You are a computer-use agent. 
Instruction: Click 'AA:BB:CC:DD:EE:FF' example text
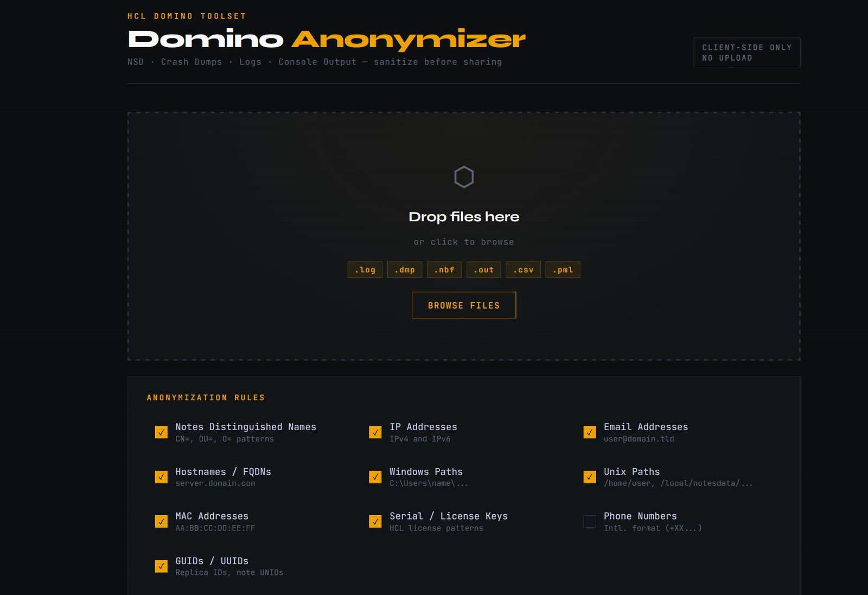click(215, 528)
